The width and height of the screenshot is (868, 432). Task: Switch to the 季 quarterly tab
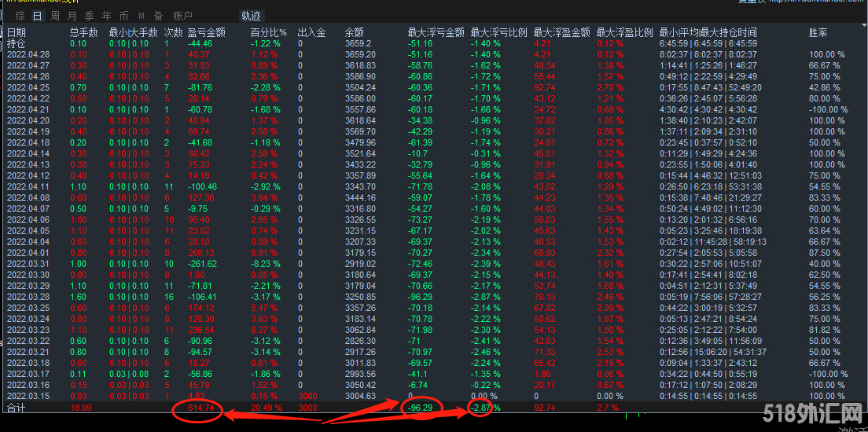[89, 16]
